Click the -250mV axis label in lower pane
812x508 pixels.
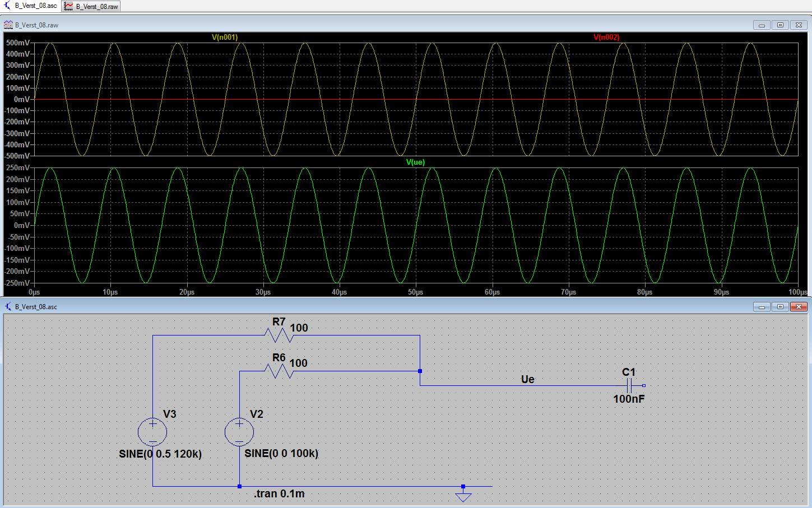coord(17,283)
